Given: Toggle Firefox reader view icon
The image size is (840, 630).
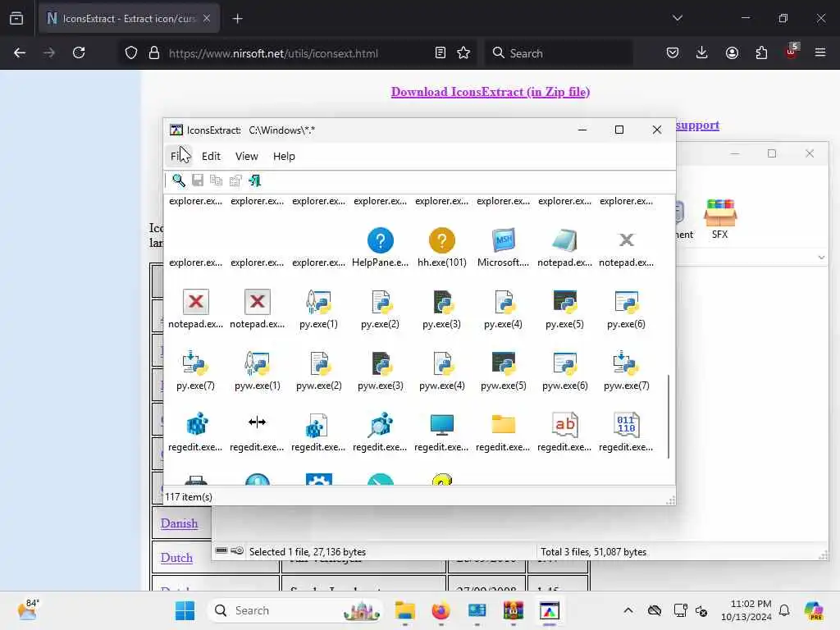Looking at the screenshot, I should [x=441, y=52].
